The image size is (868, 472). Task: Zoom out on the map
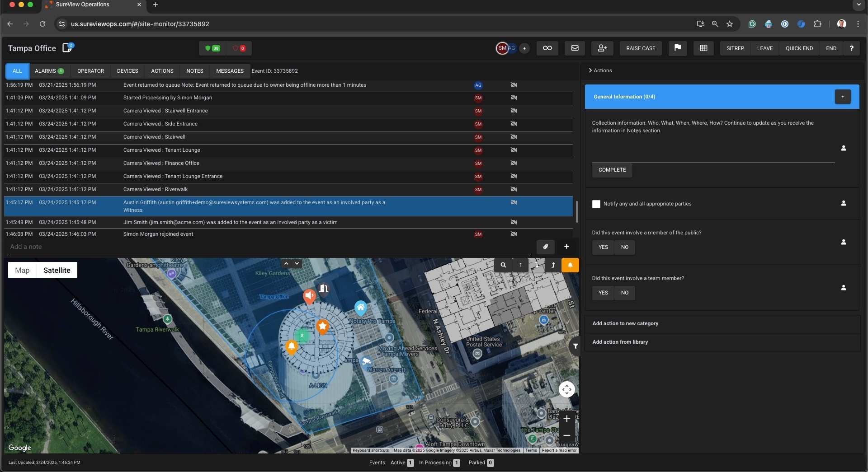(x=566, y=435)
